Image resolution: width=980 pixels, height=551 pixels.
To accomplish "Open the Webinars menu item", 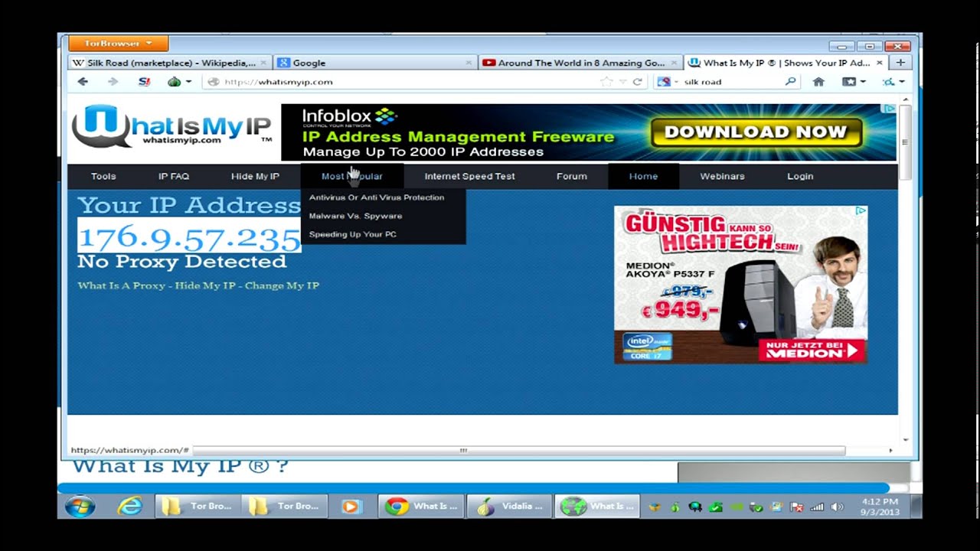I will (x=722, y=176).
